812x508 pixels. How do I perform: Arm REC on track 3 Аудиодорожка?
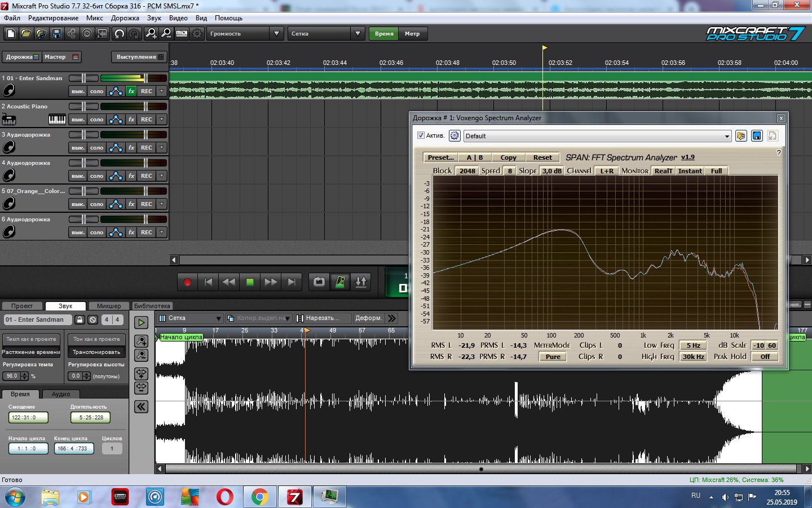pyautogui.click(x=147, y=148)
